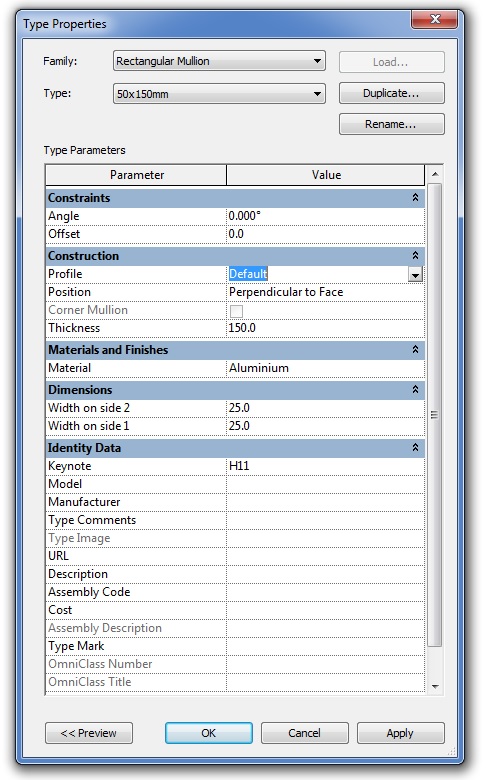Click the Duplicate button
Viewport: 489px width, 780px height.
391,93
